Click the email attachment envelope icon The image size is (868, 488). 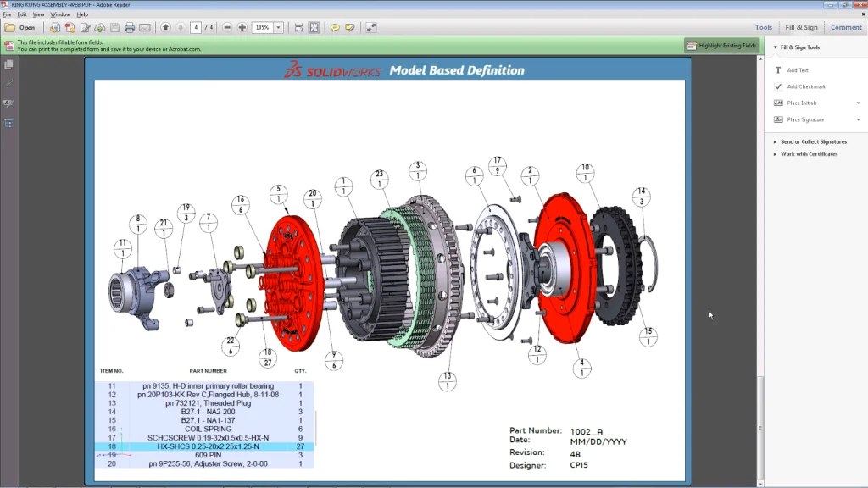coord(145,27)
